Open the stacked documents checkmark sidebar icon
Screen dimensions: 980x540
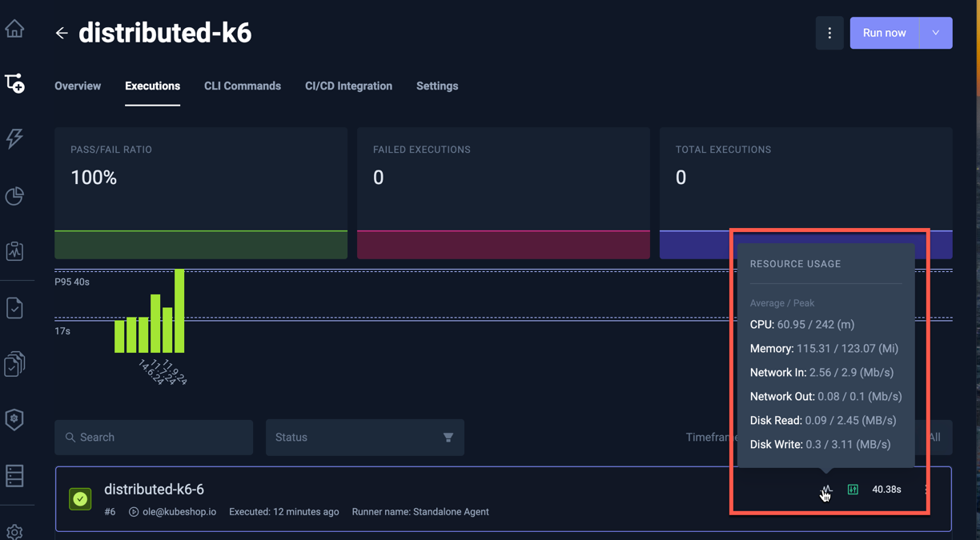(14, 364)
